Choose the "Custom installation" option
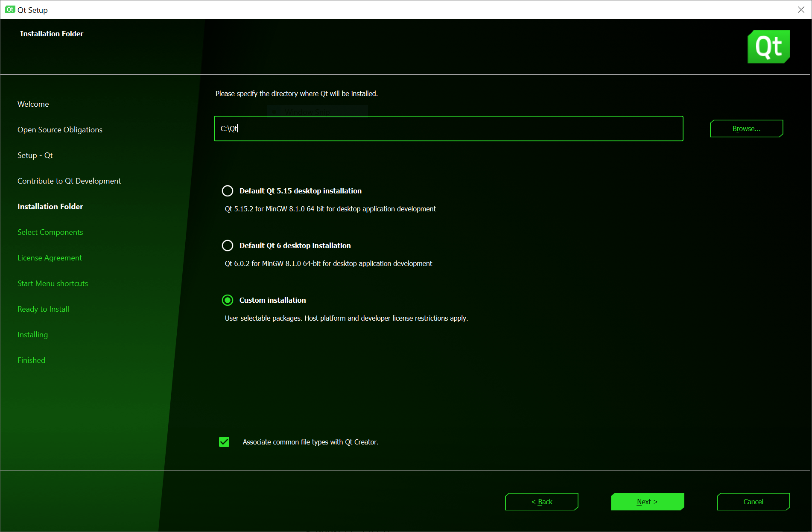The width and height of the screenshot is (812, 532). pos(228,300)
